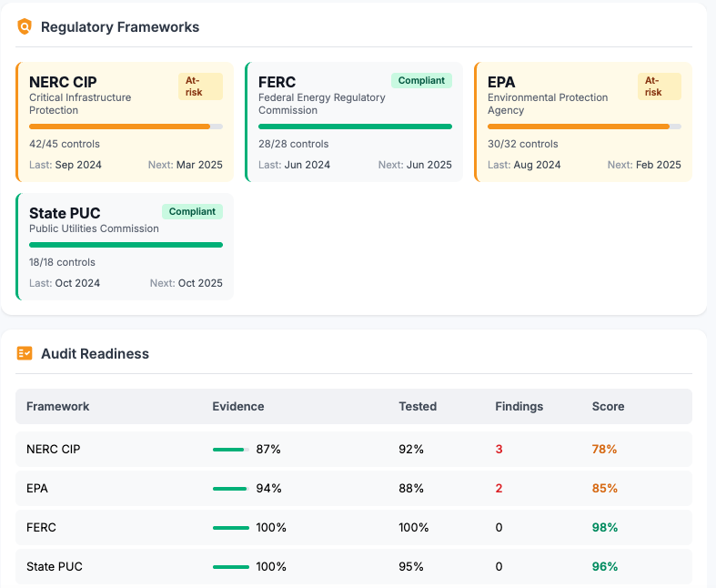Click 'Next: Mar 2025' on NERC CIP card

(x=186, y=165)
